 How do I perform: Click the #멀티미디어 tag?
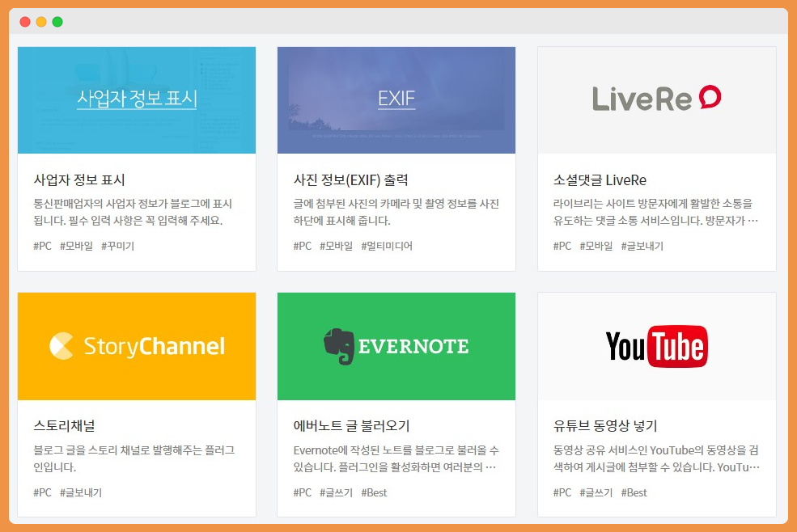tap(387, 246)
